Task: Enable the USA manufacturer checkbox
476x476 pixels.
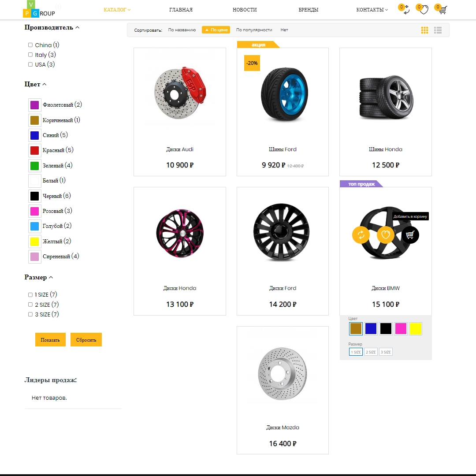Action: pos(30,64)
